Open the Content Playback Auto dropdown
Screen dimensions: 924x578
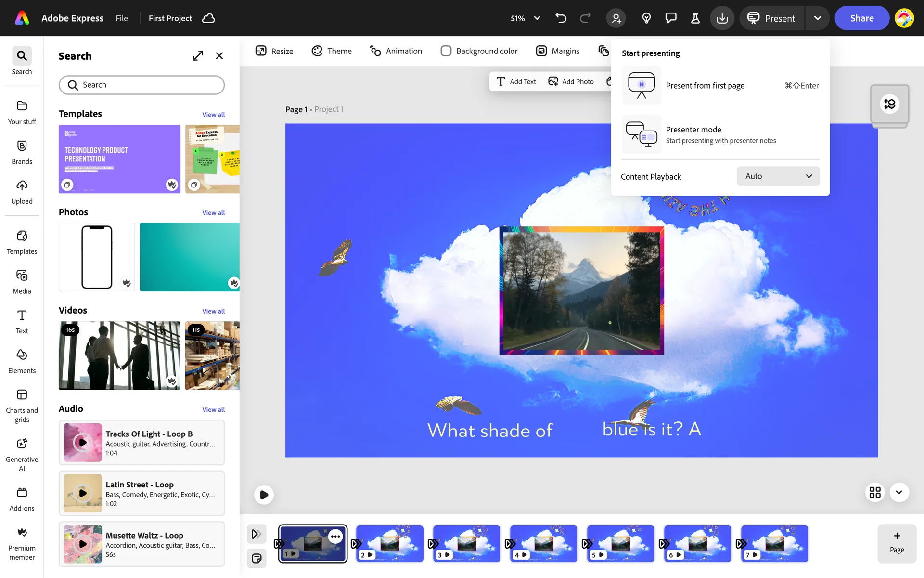coord(778,176)
